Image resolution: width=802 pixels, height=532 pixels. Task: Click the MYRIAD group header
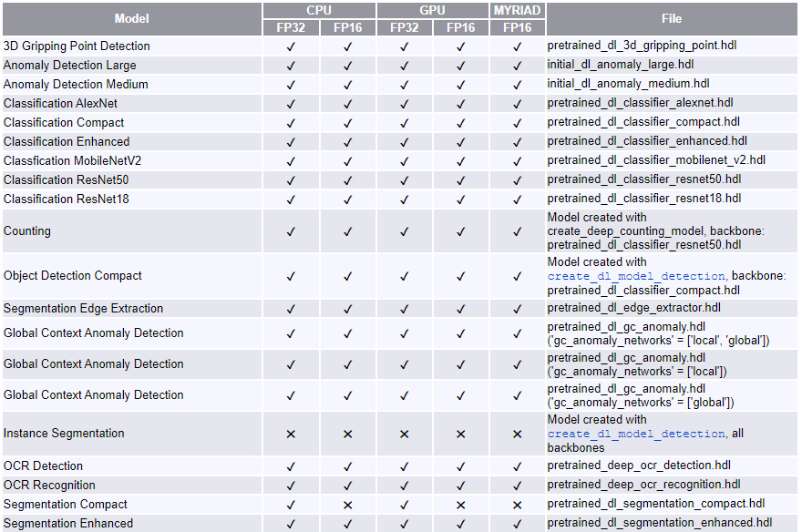[517, 10]
